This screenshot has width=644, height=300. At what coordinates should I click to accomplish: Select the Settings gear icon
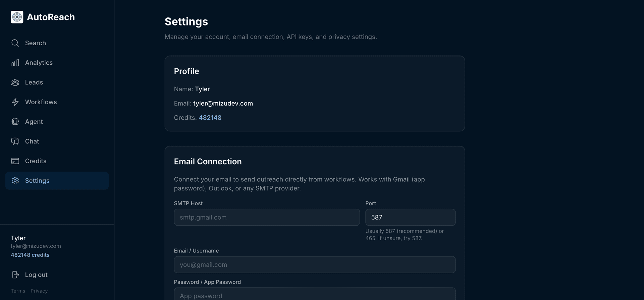click(x=15, y=181)
